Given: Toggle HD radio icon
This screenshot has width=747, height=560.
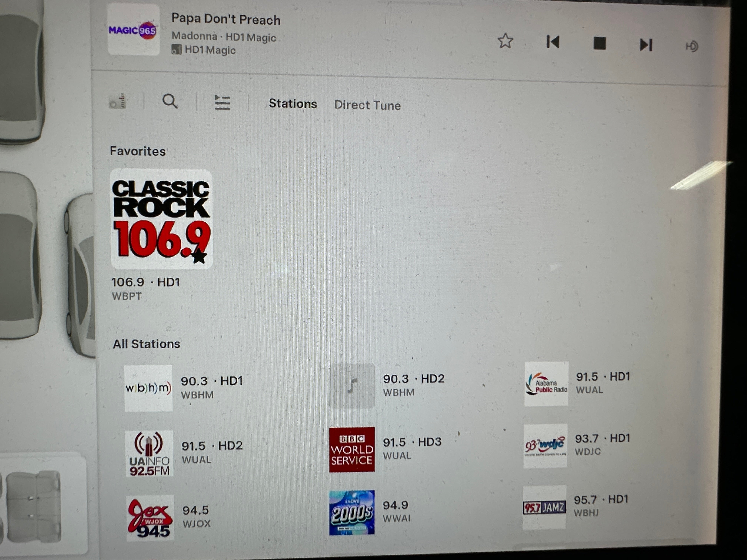Looking at the screenshot, I should pos(692,46).
